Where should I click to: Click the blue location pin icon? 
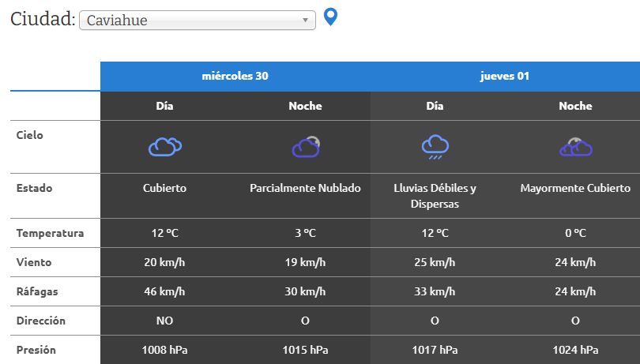coord(331,17)
